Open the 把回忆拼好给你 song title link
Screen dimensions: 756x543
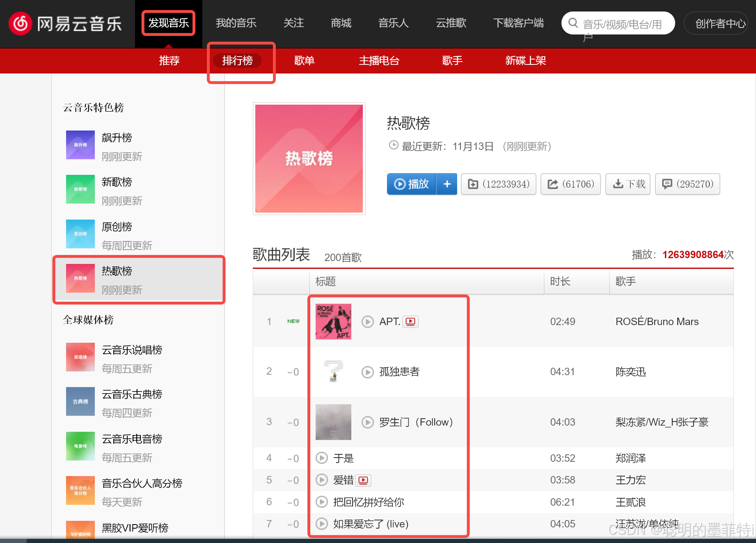point(369,502)
